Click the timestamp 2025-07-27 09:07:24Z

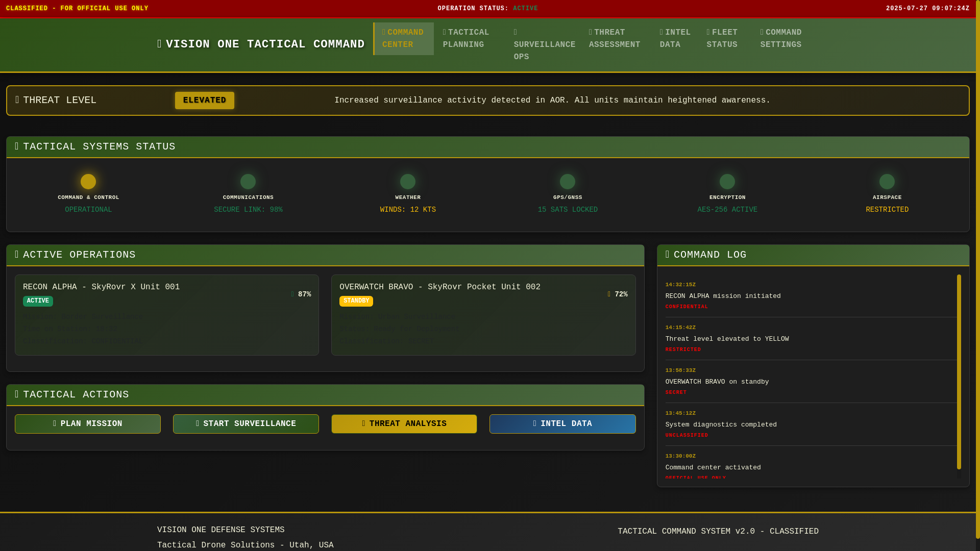(927, 9)
